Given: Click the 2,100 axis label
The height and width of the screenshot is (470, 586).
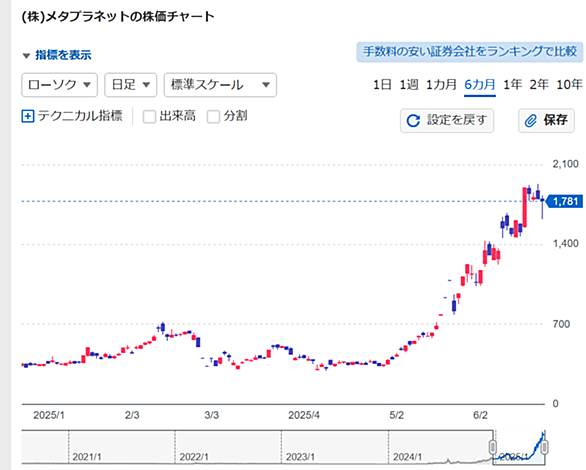Looking at the screenshot, I should 565,164.
